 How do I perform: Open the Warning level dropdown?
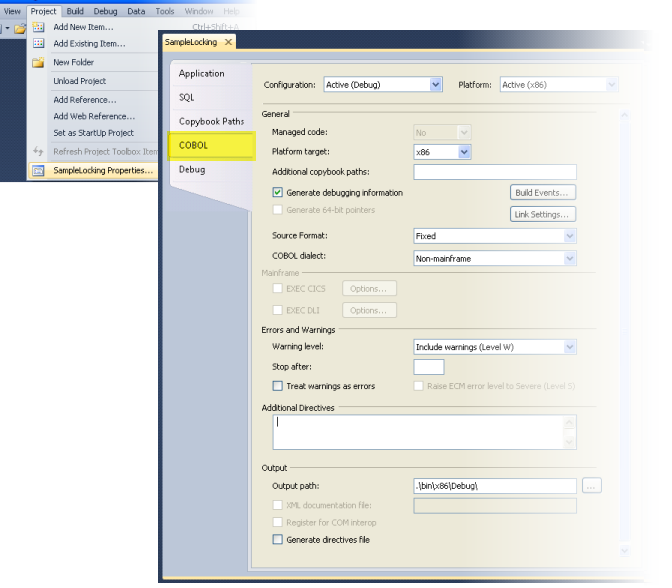[x=495, y=347]
